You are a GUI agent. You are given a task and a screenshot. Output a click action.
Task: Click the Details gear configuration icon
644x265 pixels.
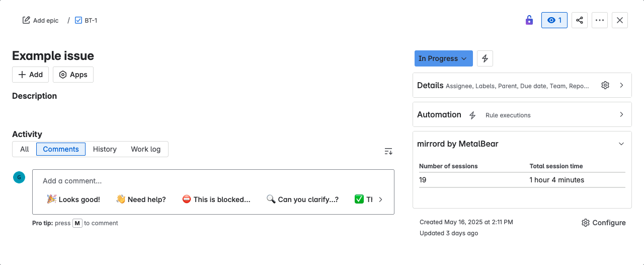click(605, 85)
